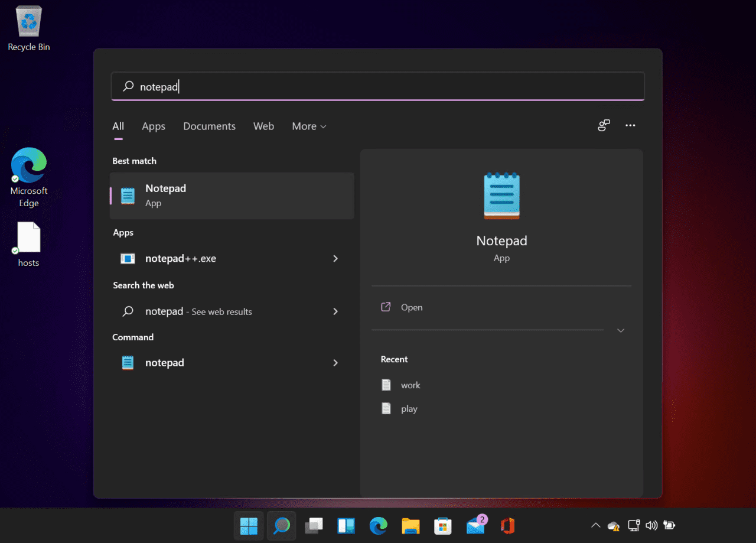Switch to the Web filter tab
This screenshot has height=543, width=756.
263,126
